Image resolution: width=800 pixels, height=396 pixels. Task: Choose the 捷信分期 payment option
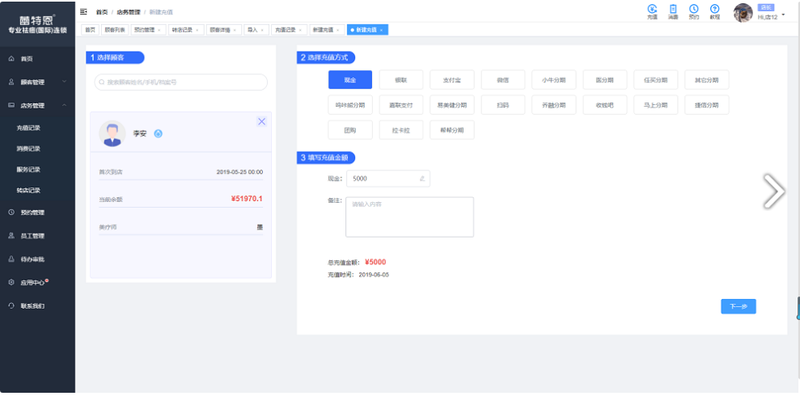(707, 105)
